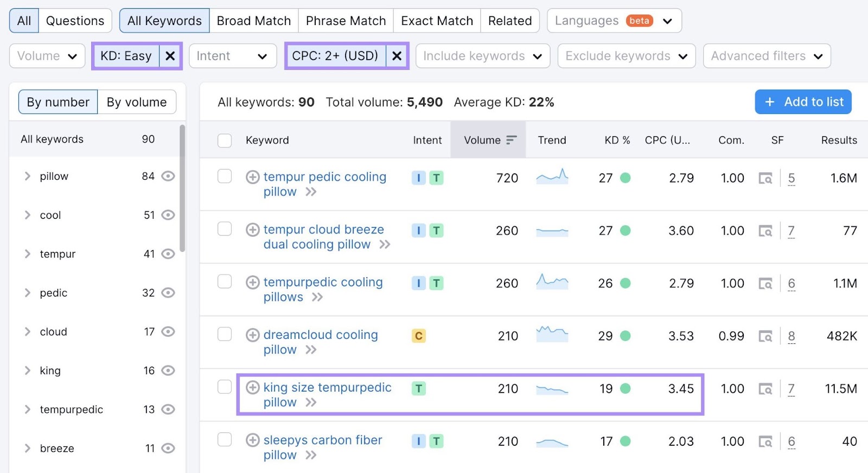Open the Volume filter dropdown
Image resolution: width=868 pixels, height=473 pixels.
click(47, 56)
